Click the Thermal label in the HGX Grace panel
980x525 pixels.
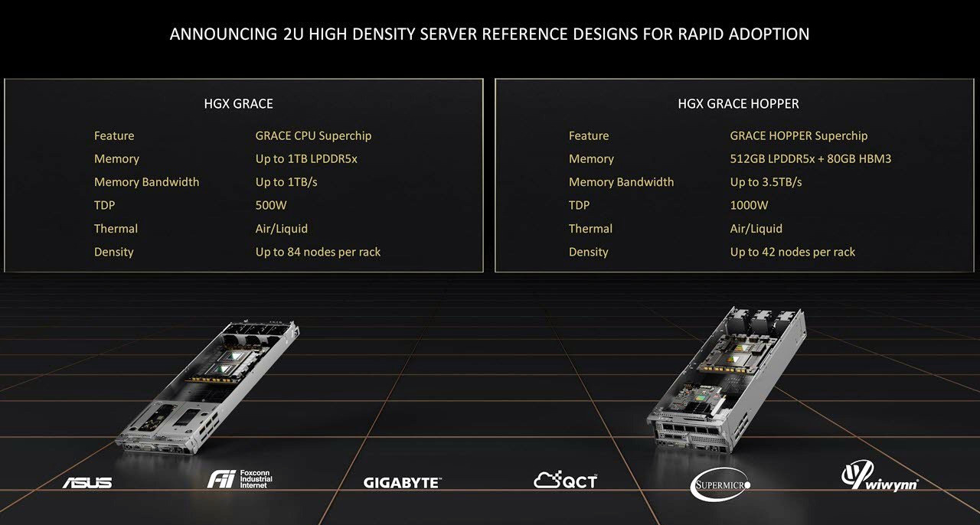[x=116, y=229]
